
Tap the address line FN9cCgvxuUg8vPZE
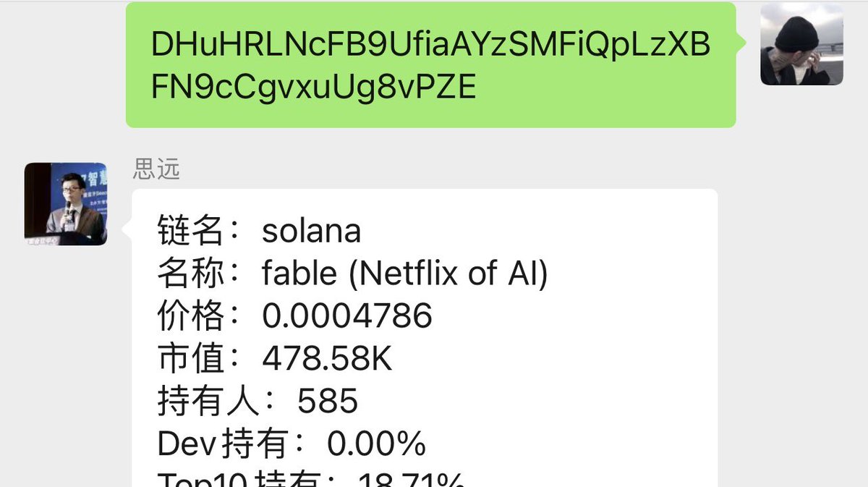pos(313,88)
